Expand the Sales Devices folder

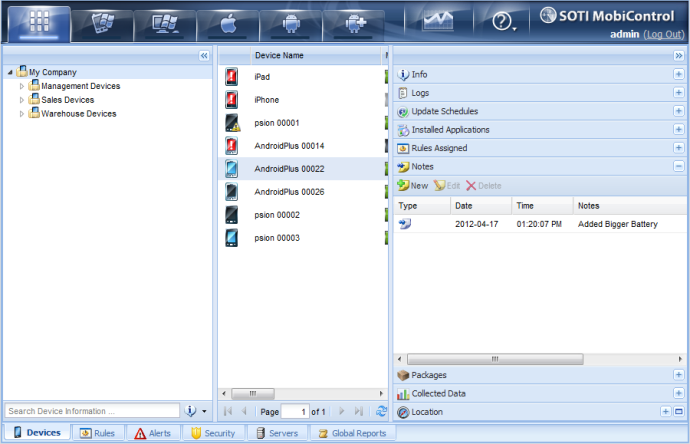(x=22, y=100)
